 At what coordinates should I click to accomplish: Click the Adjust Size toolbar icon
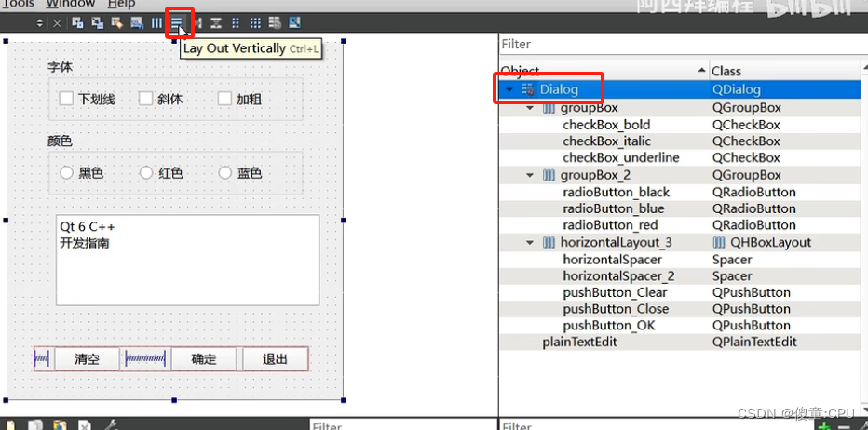(x=294, y=22)
